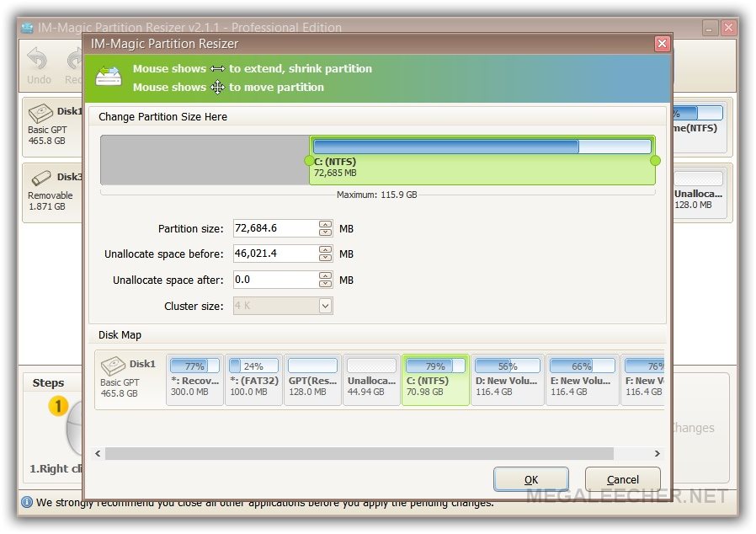Decrease Unallocate space before value
Image resolution: width=756 pixels, height=534 pixels.
pos(326,258)
